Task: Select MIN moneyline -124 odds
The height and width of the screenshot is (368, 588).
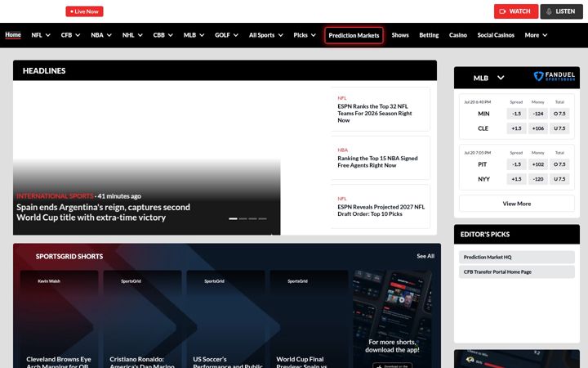Action: (x=537, y=114)
